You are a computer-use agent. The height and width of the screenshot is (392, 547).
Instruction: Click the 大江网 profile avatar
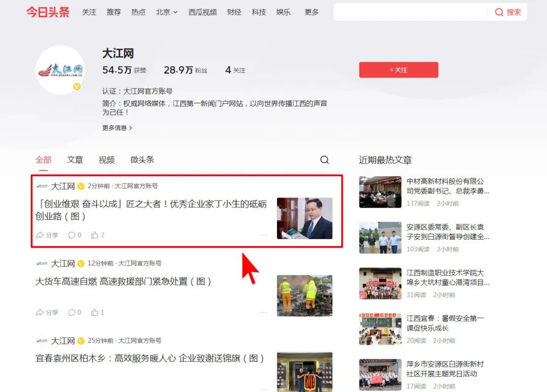[x=60, y=70]
